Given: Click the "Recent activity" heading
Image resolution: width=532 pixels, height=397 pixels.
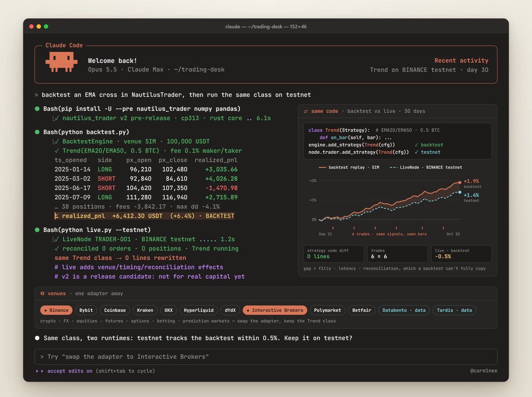Looking at the screenshot, I should [462, 60].
